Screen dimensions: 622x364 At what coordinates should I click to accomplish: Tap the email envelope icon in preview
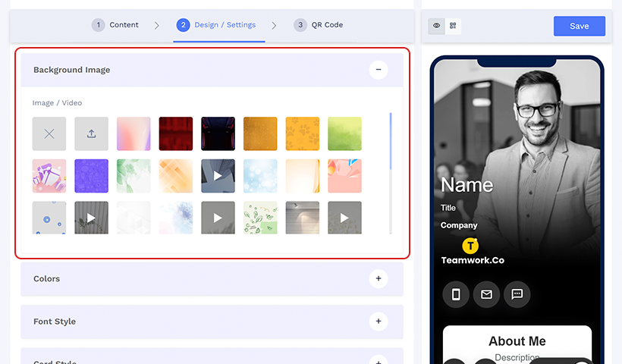coord(486,294)
